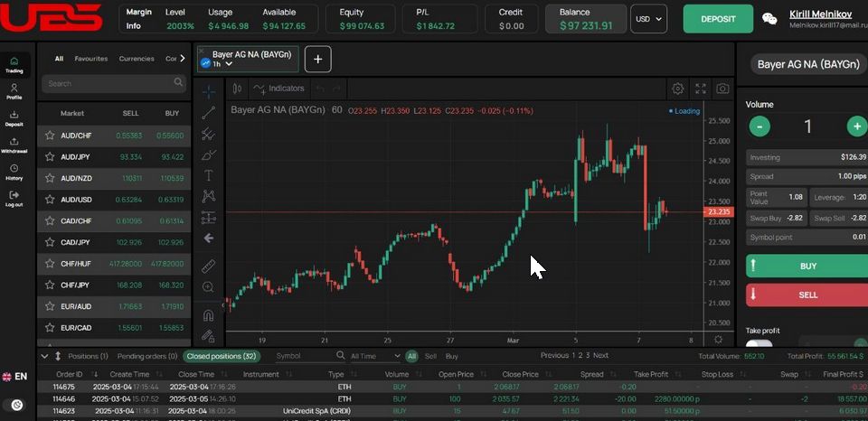Open chart candle style selector
868x421 pixels.
(238, 89)
